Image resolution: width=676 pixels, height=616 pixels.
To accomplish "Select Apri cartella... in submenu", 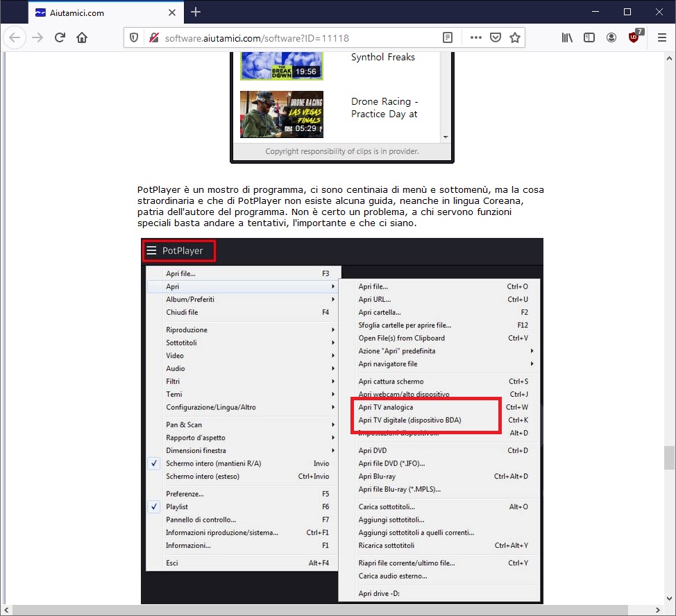I will [440, 312].
